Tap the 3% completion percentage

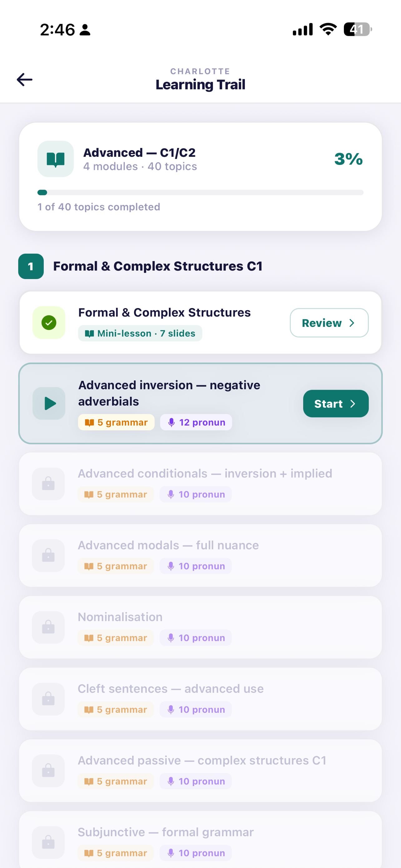349,159
